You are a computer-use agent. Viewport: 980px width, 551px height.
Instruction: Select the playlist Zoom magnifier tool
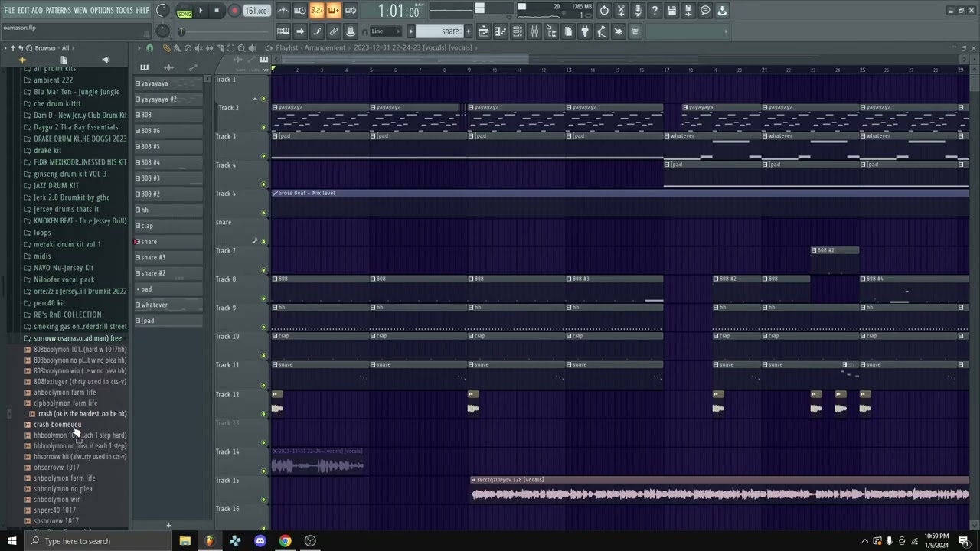point(241,48)
